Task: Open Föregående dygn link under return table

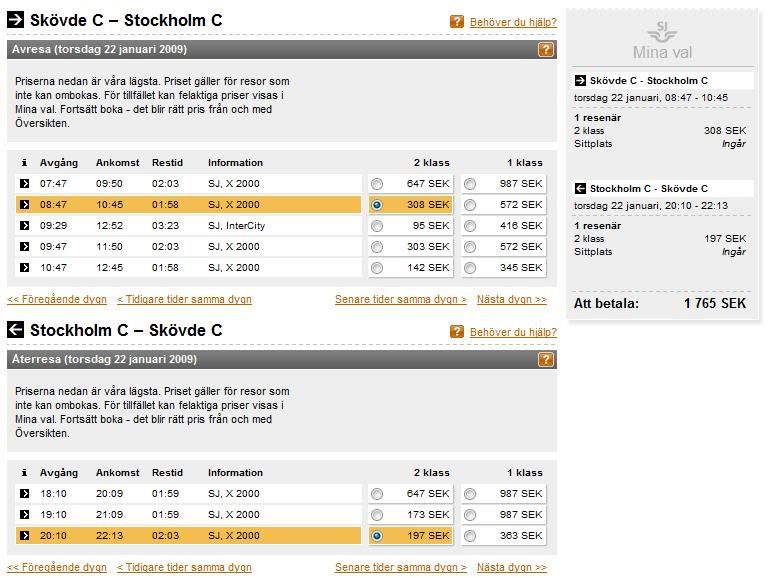Action: (57, 567)
